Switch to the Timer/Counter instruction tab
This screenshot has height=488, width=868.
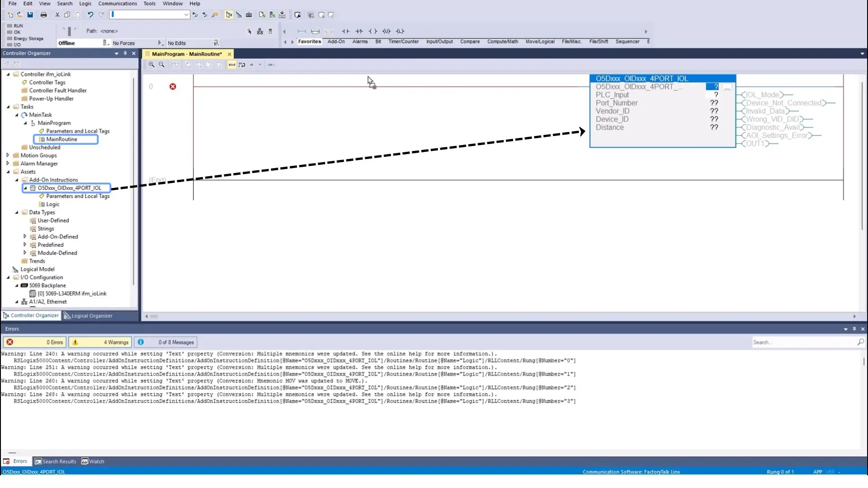(x=403, y=42)
